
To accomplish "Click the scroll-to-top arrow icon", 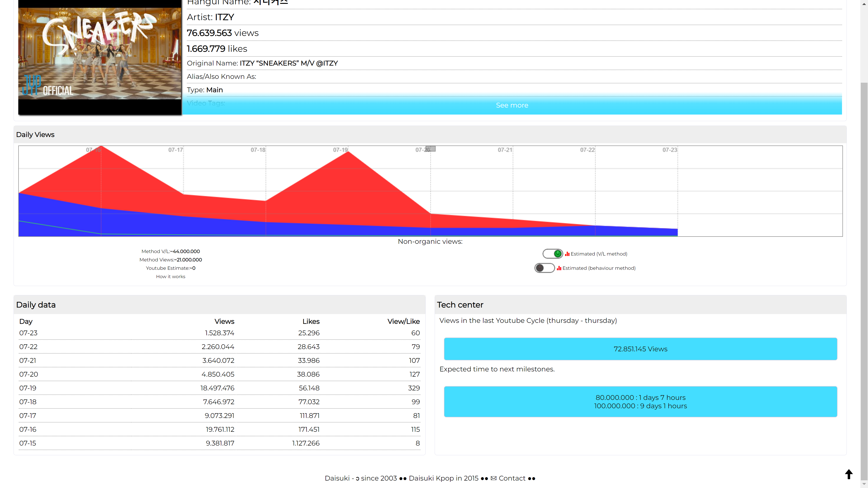I will coord(849,474).
